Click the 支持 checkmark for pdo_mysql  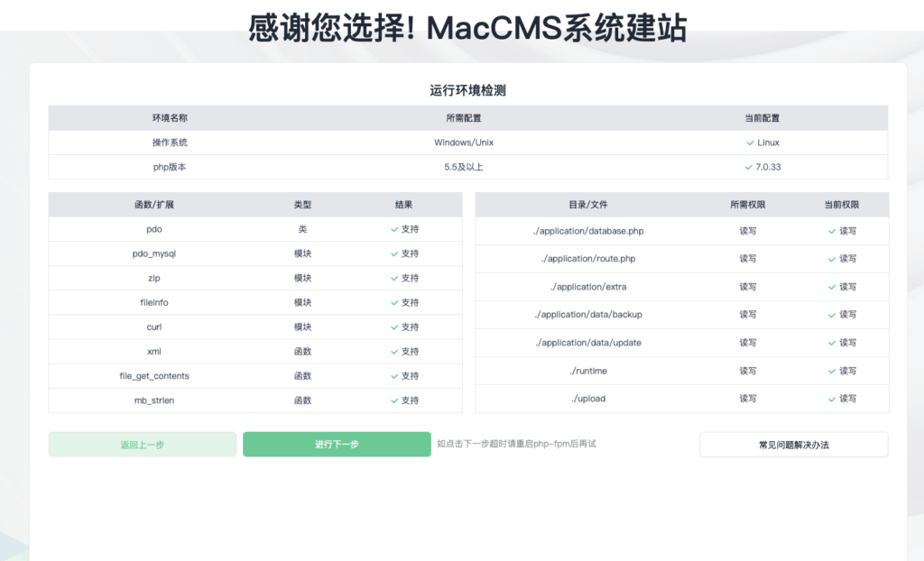[x=393, y=253]
